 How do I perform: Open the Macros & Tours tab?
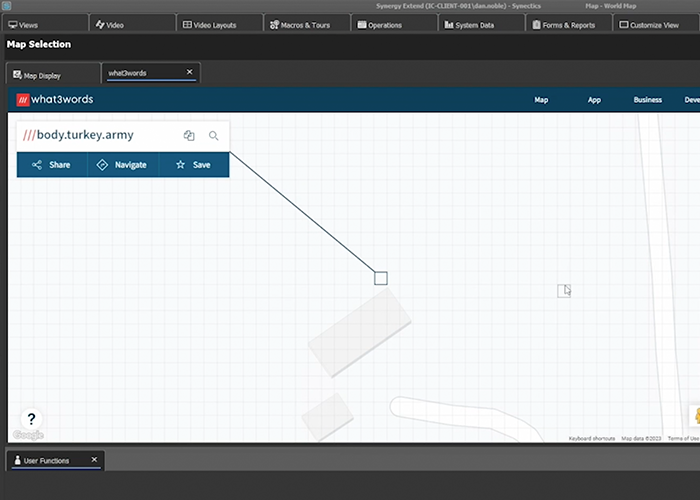tap(307, 25)
